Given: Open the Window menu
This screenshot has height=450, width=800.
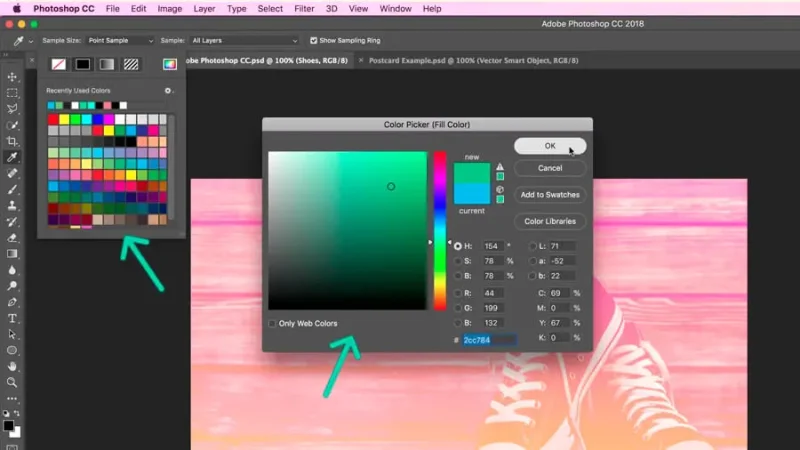Looking at the screenshot, I should [395, 9].
